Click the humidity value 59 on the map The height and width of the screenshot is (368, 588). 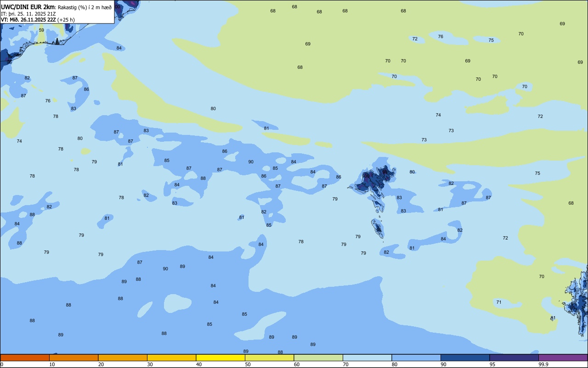click(x=41, y=30)
